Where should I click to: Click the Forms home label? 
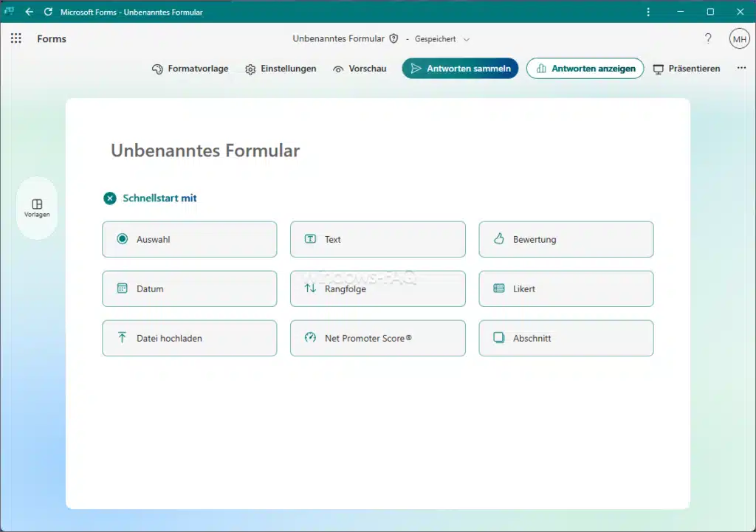click(x=52, y=39)
